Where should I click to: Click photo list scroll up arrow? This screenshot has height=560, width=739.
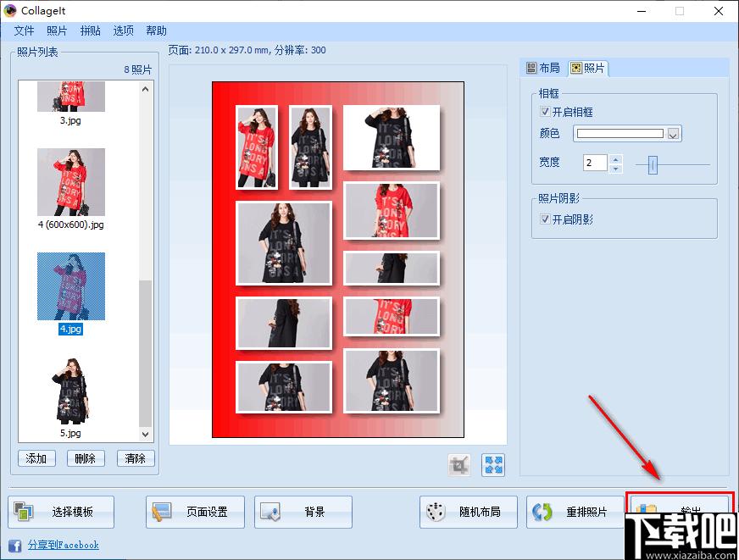(145, 89)
